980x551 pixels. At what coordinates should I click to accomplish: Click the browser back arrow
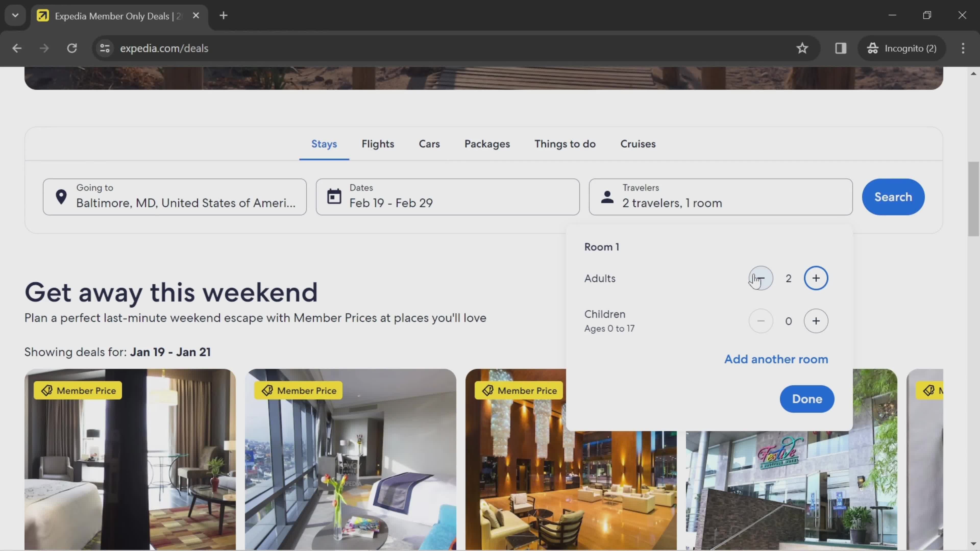point(17,48)
